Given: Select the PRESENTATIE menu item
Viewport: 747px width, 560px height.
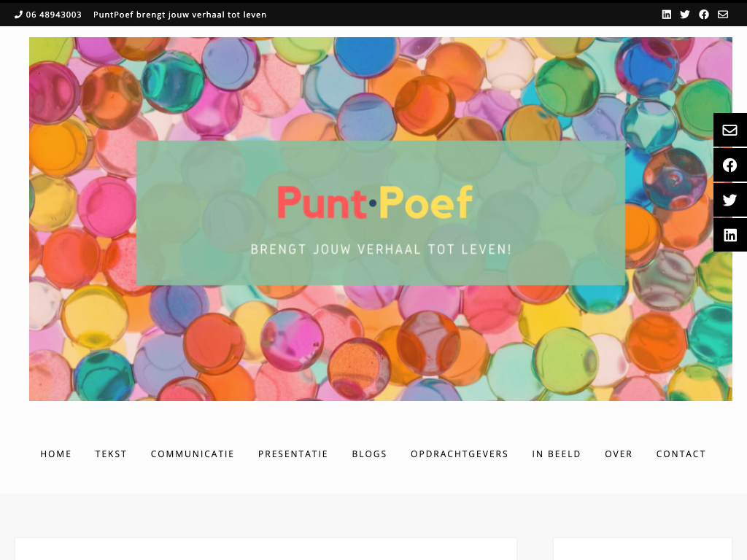Looking at the screenshot, I should (293, 454).
